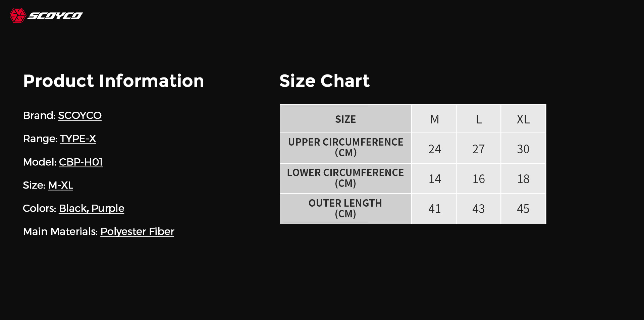Open the underlined SCOYCO brand link
This screenshot has height=320, width=644.
[x=80, y=115]
